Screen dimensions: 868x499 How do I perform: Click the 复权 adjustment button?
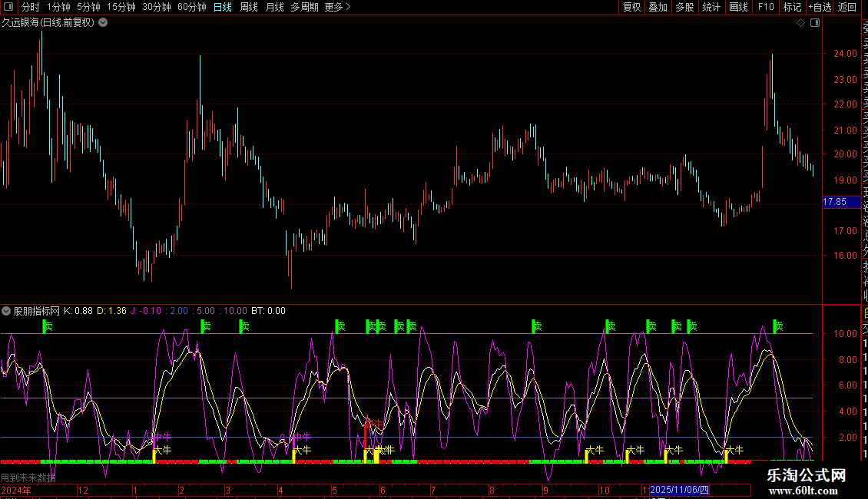click(631, 7)
